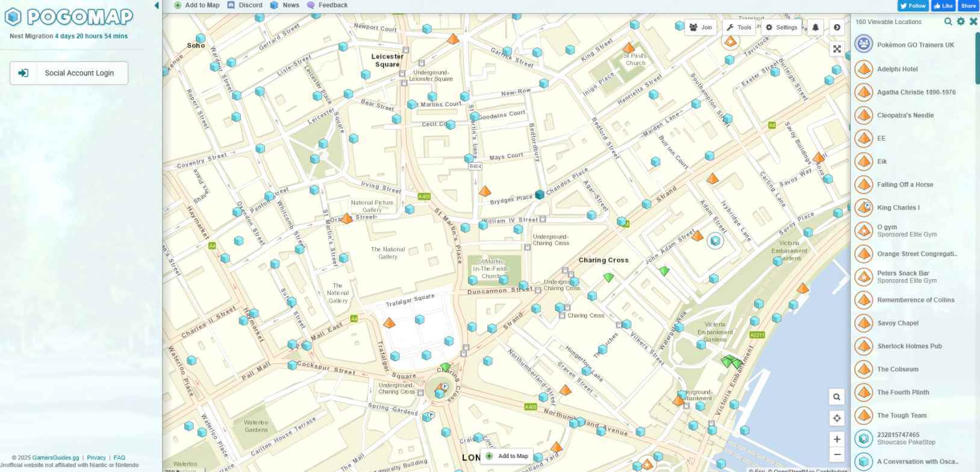Select The Tough Team gym
Viewport: 980px width, 472px height.
(912, 415)
